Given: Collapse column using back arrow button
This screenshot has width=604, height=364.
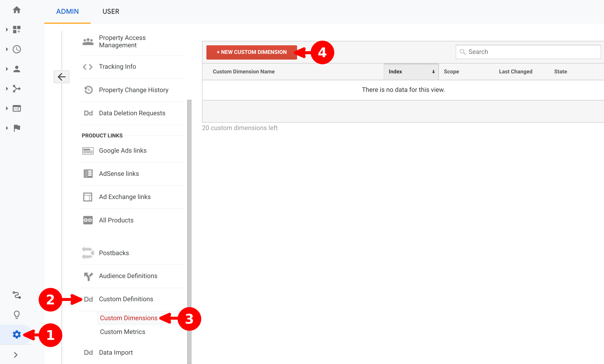Looking at the screenshot, I should pyautogui.click(x=62, y=77).
